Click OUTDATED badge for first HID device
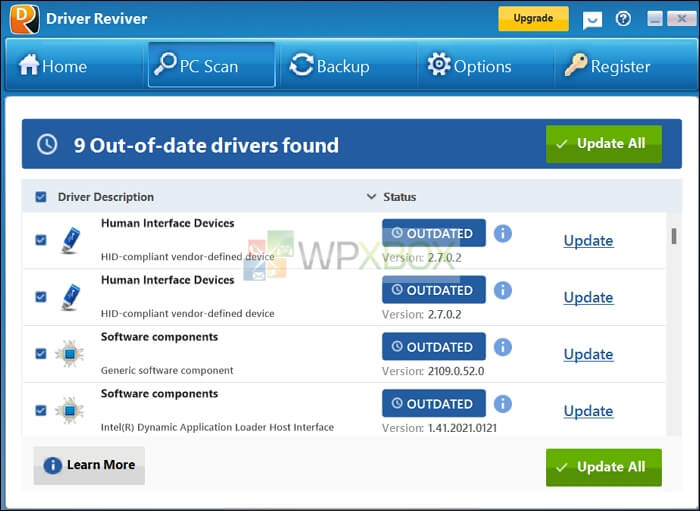Viewport: 700px width, 511px height. 434,233
